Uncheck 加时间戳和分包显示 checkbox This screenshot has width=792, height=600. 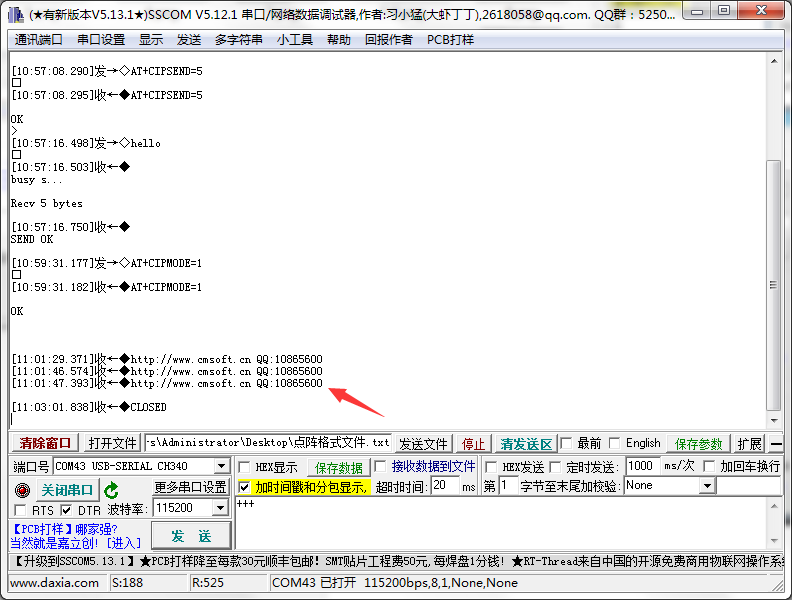tap(244, 487)
